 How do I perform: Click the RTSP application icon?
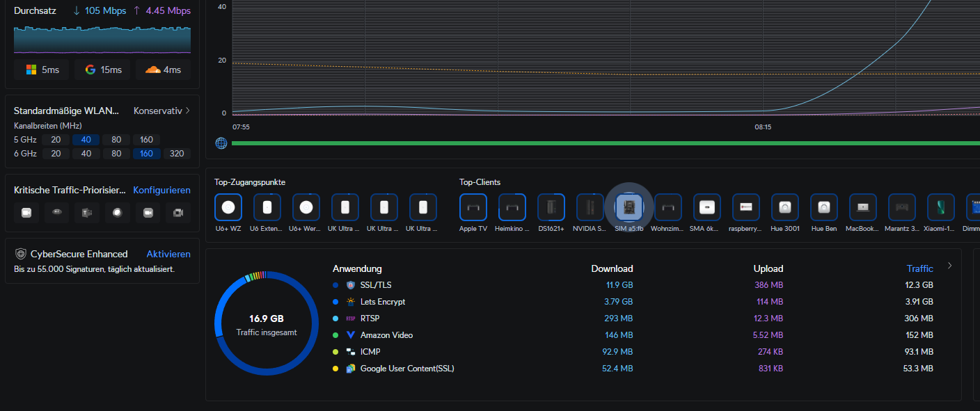pyautogui.click(x=351, y=319)
